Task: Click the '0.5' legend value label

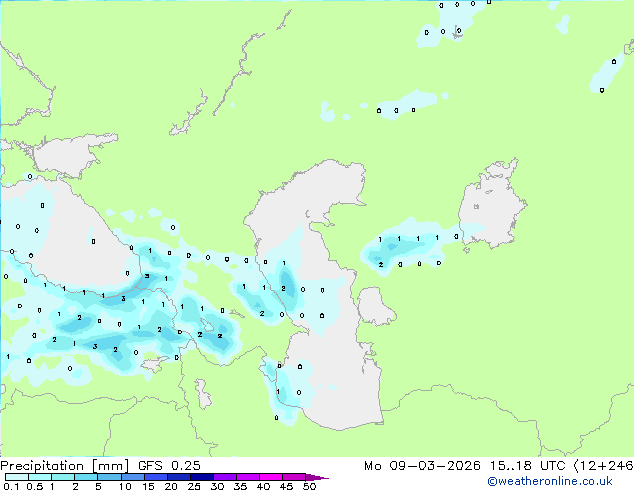Action: (x=35, y=486)
